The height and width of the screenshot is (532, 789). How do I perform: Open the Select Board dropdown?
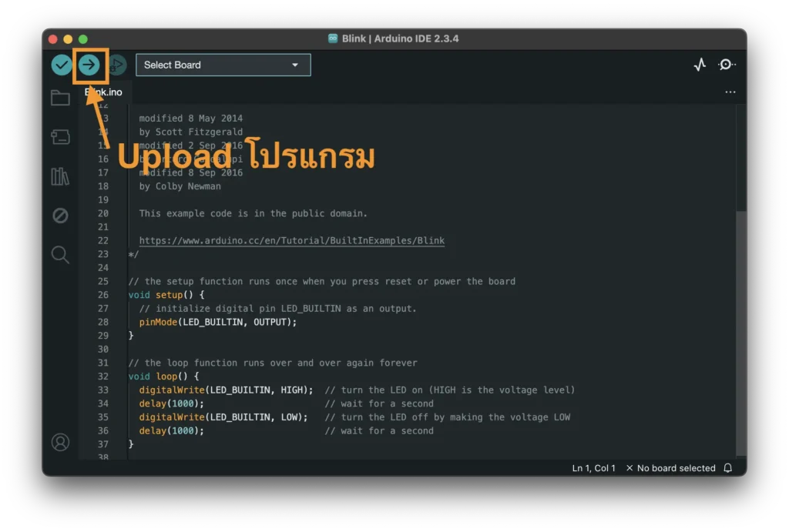tap(223, 65)
